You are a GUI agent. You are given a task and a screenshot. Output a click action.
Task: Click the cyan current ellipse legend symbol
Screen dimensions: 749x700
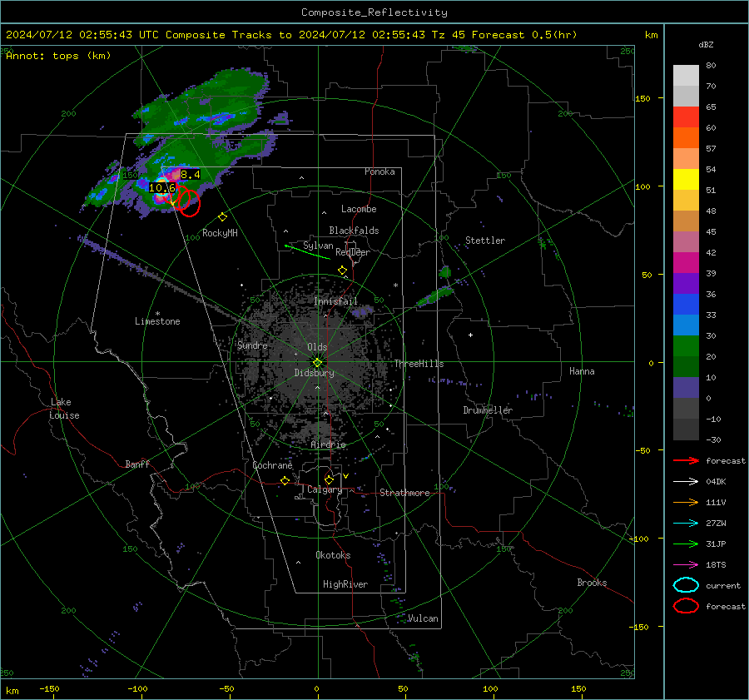coord(686,585)
